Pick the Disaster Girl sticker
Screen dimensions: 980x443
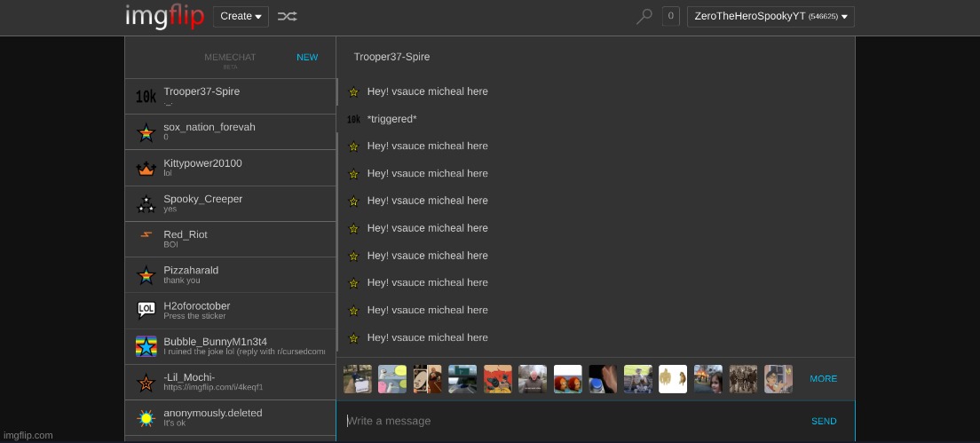click(707, 379)
